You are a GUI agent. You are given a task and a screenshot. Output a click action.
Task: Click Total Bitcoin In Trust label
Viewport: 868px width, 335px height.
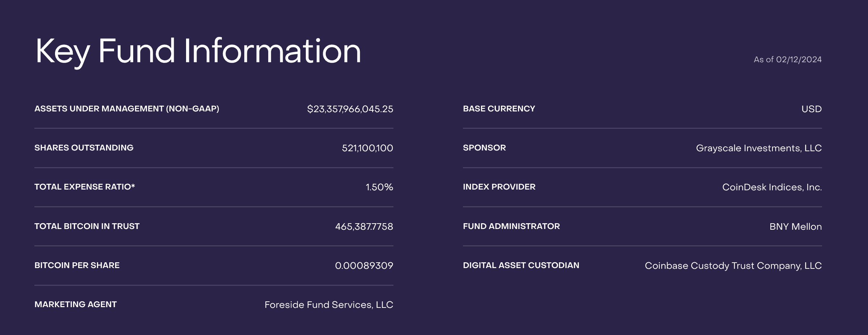click(x=87, y=226)
